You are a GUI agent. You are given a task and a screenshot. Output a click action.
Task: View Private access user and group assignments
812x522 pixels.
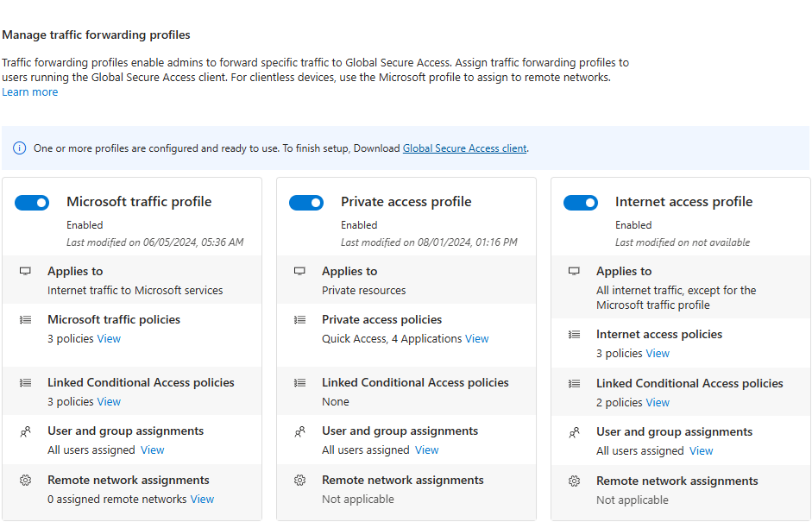tap(427, 450)
